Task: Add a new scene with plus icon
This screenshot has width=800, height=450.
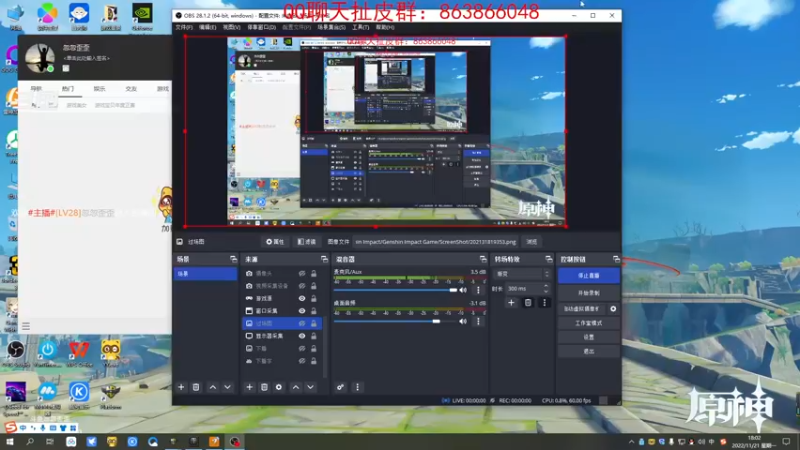Action: pos(181,387)
